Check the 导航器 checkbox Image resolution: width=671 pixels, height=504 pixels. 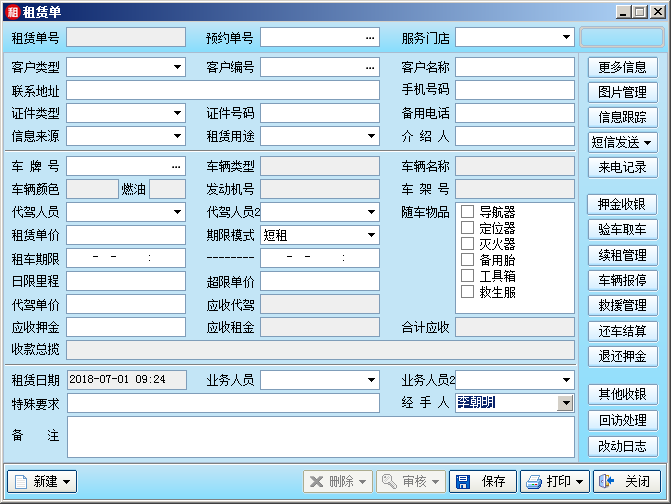tap(467, 211)
